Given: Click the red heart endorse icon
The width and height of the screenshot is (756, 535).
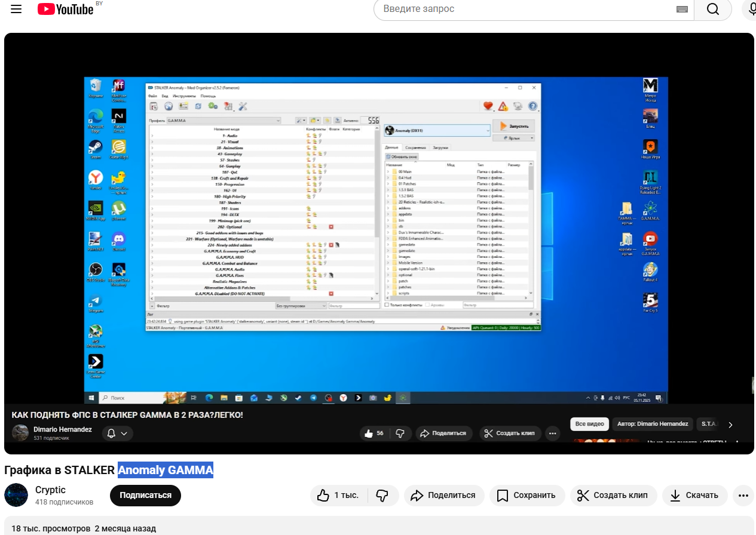Looking at the screenshot, I should pos(488,106).
